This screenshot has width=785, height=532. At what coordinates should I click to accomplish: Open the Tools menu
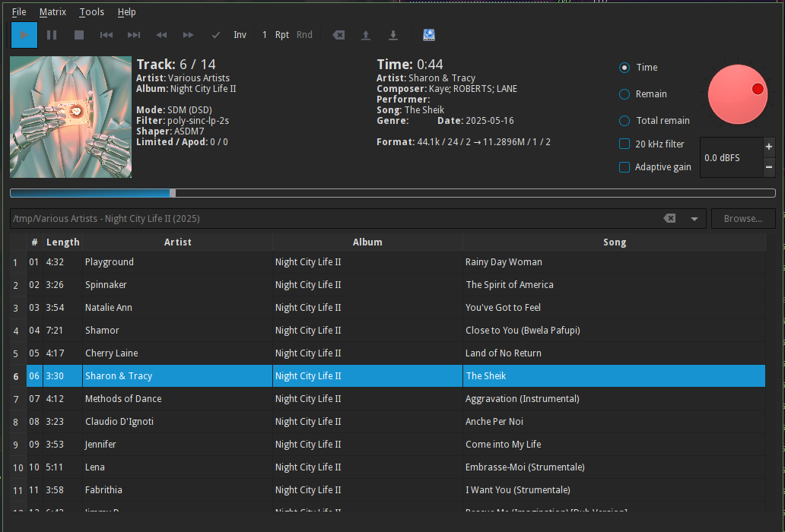tap(92, 12)
